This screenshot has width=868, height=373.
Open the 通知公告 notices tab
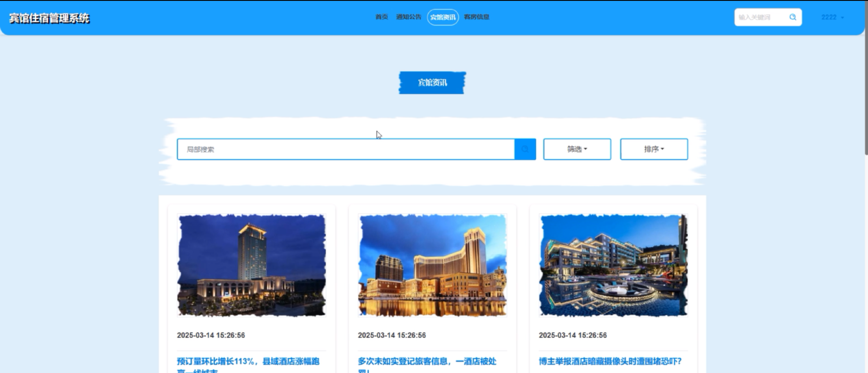pos(408,17)
